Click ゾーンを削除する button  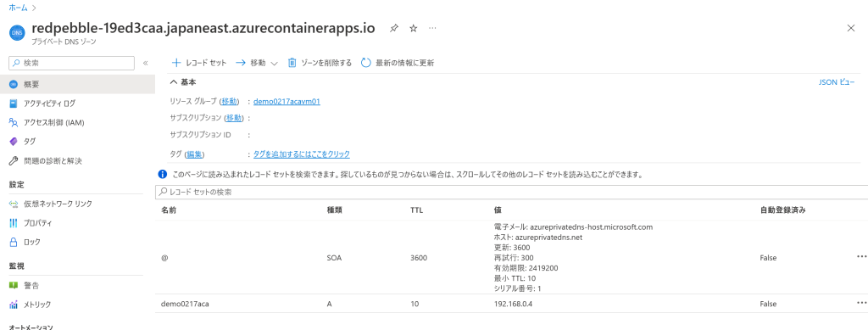coord(320,63)
